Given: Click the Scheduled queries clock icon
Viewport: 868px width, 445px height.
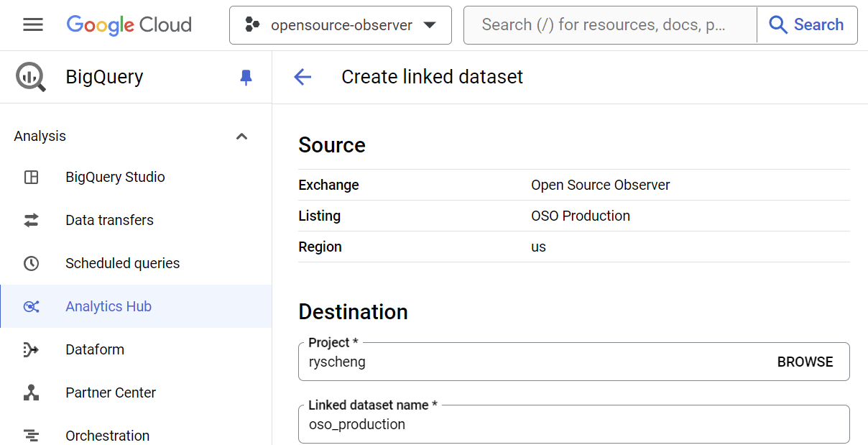Looking at the screenshot, I should (x=31, y=263).
